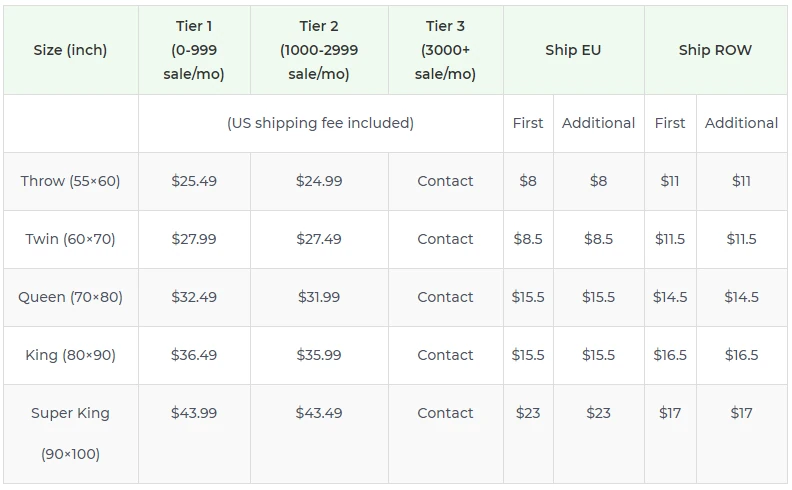Select the $36.49 King Tier 1 price
The image size is (792, 490).
click(x=194, y=355)
